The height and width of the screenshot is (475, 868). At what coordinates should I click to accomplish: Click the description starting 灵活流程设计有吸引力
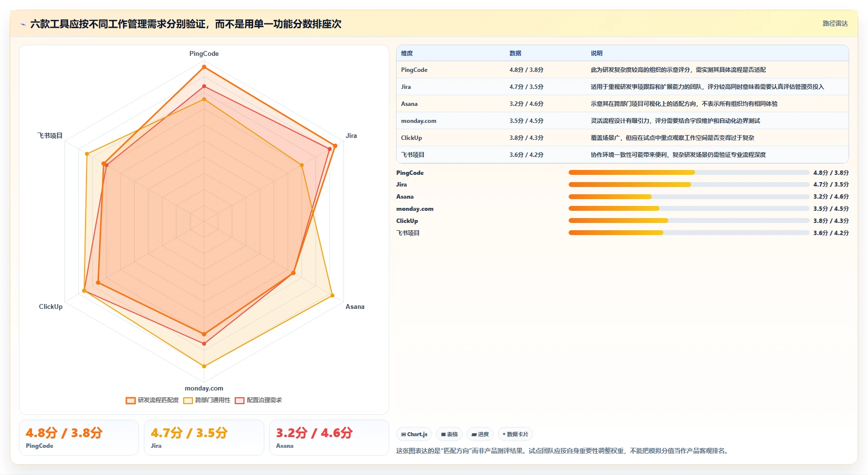(x=675, y=121)
